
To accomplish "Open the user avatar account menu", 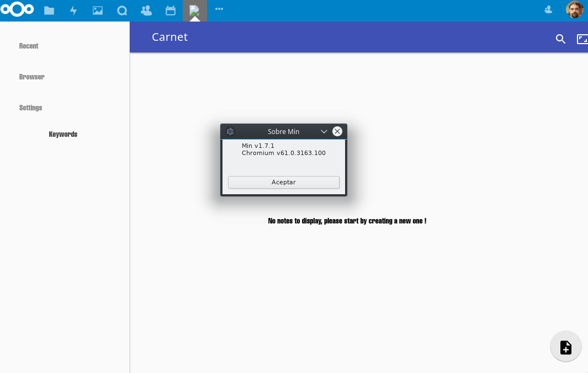I will [x=575, y=9].
